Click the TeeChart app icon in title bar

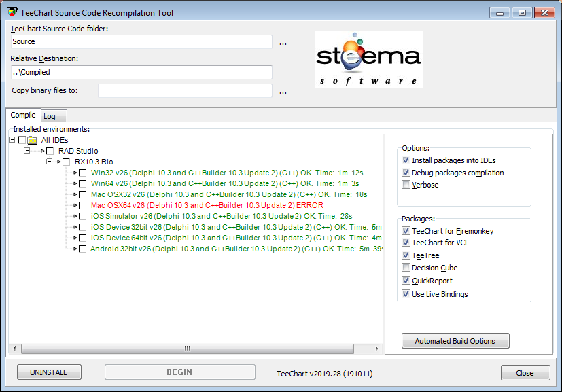[12, 12]
